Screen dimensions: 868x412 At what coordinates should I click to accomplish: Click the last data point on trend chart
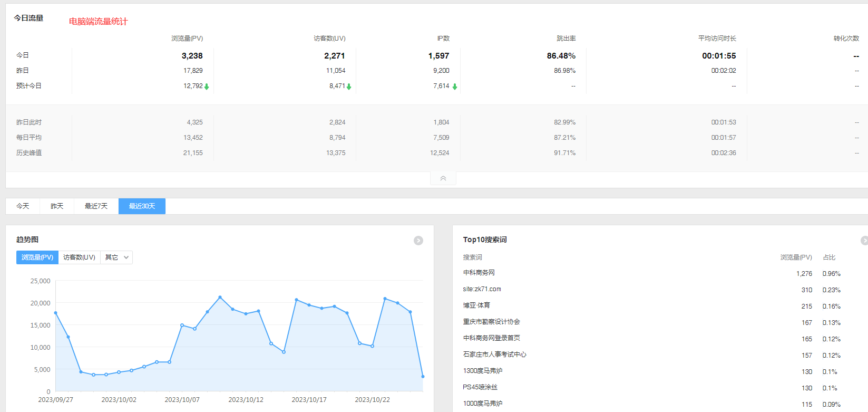(423, 377)
